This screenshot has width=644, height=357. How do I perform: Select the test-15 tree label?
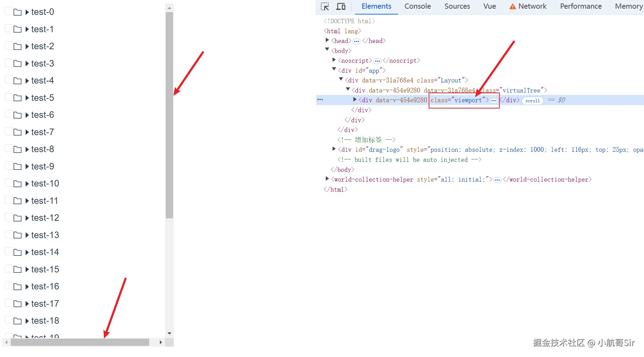pyautogui.click(x=45, y=270)
